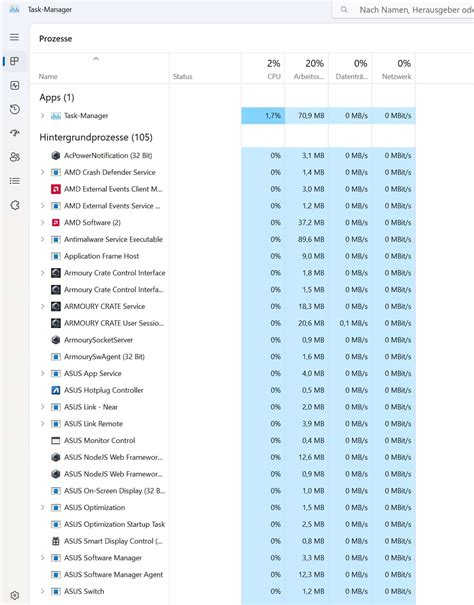Click Task-Manager 1,7% CPU cell
474x605 pixels.
click(263, 116)
